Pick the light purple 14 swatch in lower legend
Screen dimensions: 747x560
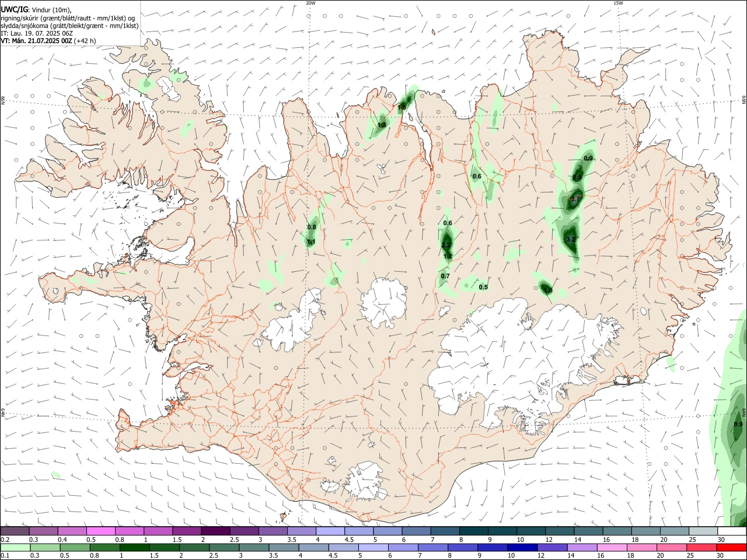tap(581, 547)
